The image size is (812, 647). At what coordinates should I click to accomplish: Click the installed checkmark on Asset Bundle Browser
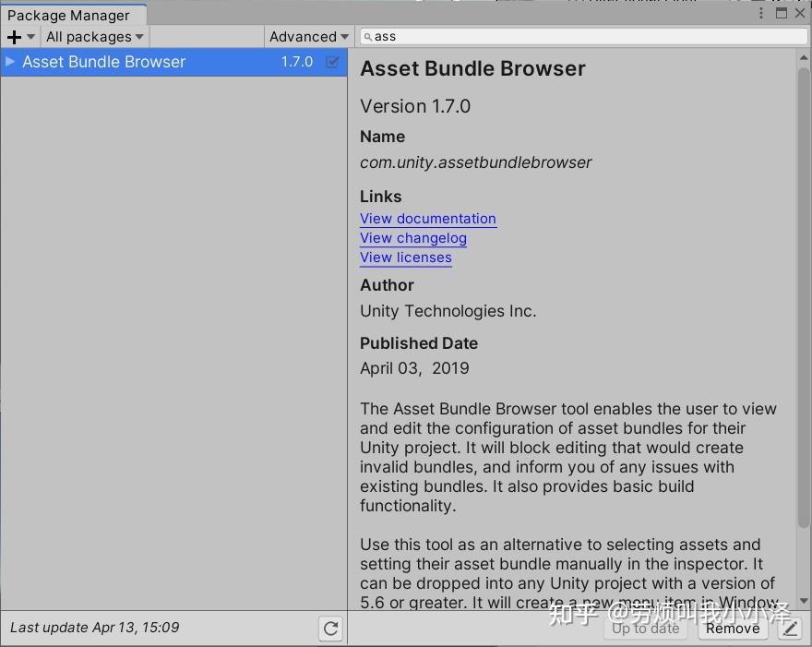[332, 62]
